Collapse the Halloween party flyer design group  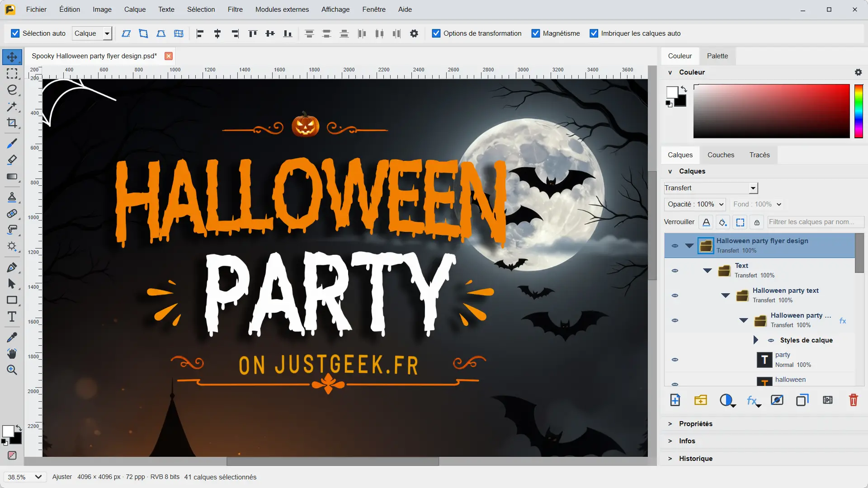click(689, 246)
